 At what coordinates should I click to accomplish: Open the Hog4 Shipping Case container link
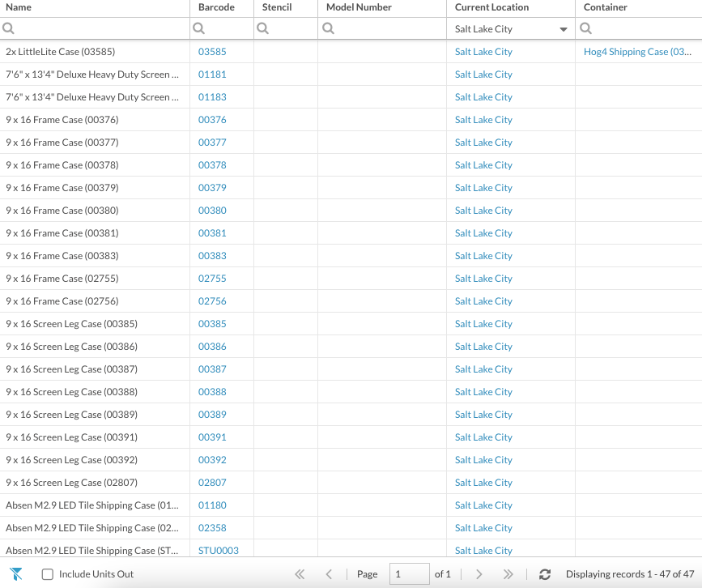(637, 52)
